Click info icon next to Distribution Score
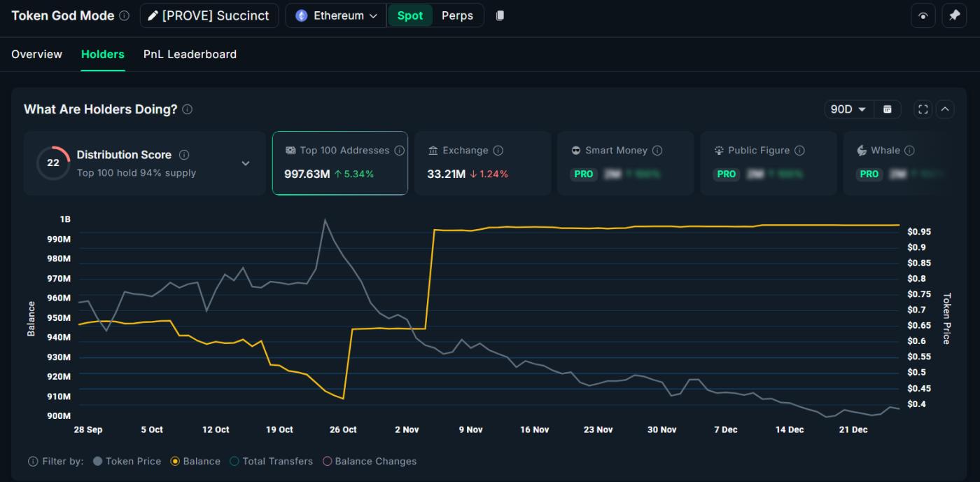 (x=184, y=155)
